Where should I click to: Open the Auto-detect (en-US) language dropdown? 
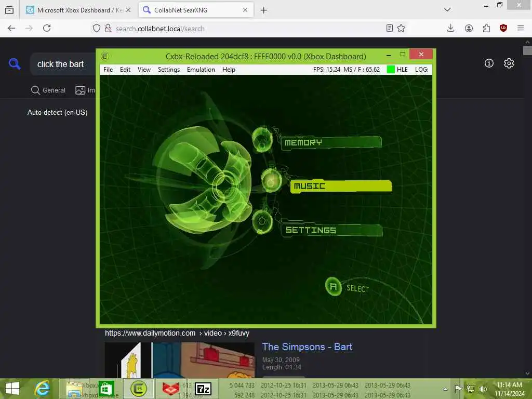tap(57, 112)
